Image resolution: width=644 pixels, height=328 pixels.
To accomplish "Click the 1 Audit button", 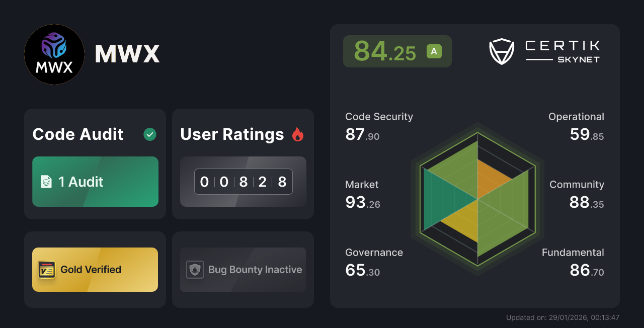I will [x=95, y=182].
